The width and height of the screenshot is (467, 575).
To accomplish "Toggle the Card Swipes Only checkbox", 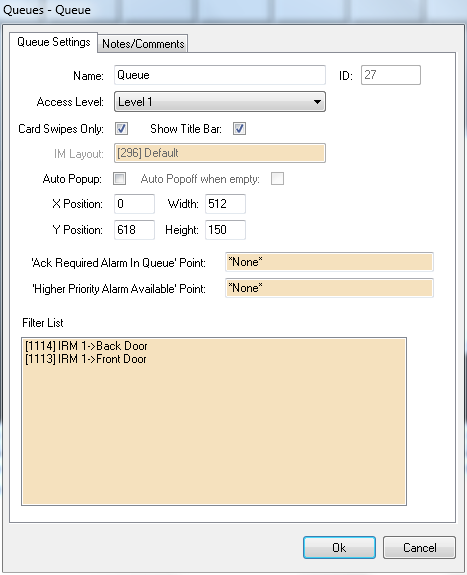I will 121,129.
